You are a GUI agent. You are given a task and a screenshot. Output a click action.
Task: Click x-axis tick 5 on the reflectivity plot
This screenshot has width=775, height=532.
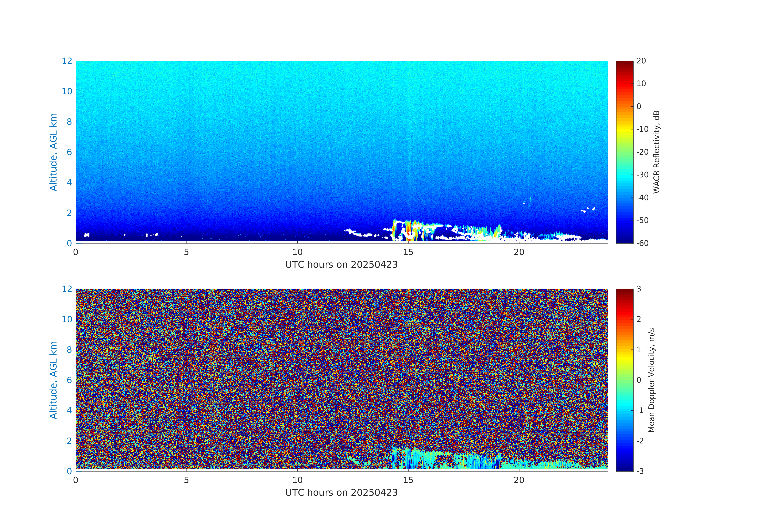(x=186, y=252)
